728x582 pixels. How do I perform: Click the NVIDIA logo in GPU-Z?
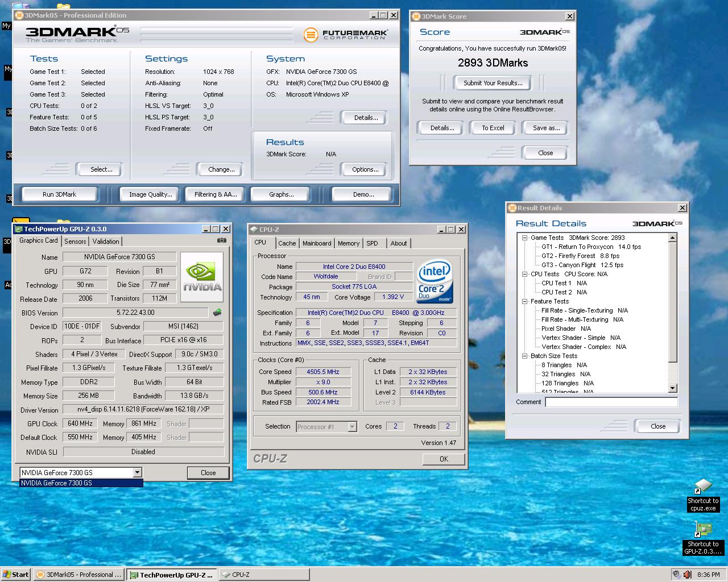(202, 277)
